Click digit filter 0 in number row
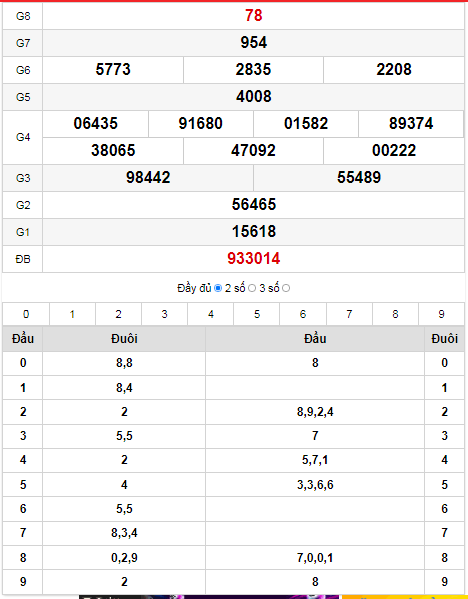 [26, 314]
